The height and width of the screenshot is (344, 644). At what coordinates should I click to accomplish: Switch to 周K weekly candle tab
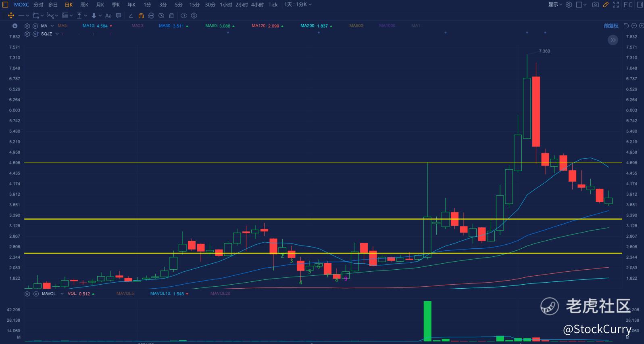pos(84,5)
